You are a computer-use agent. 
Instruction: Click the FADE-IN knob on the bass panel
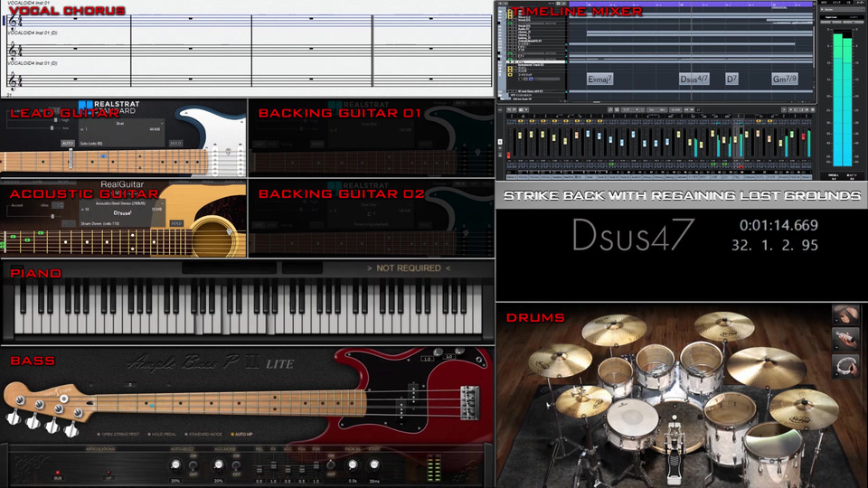coord(353,465)
